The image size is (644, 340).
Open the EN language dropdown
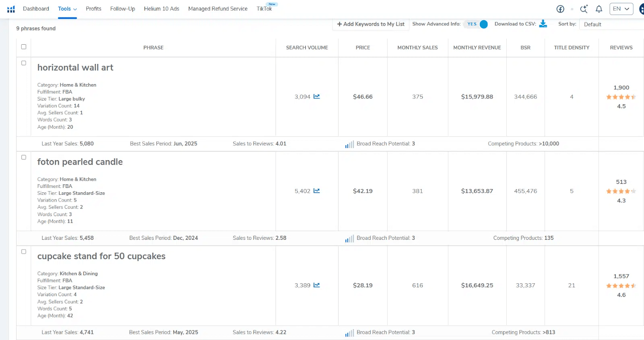coord(621,9)
